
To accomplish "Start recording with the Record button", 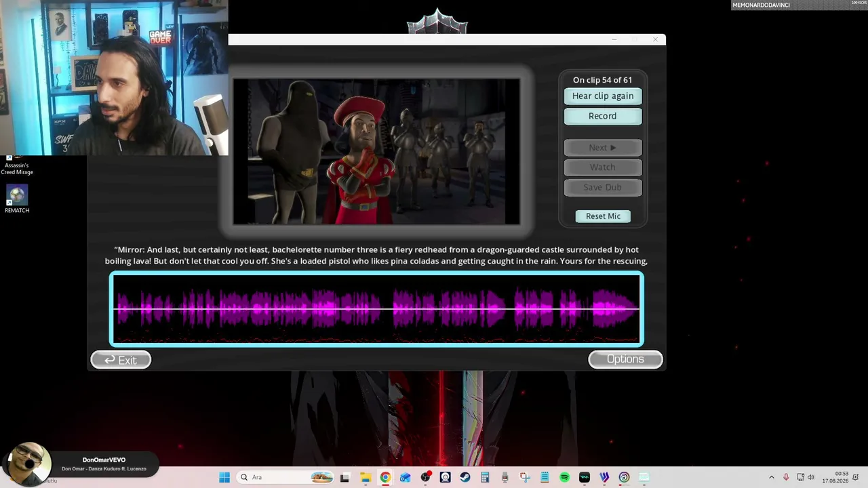I will pos(603,116).
